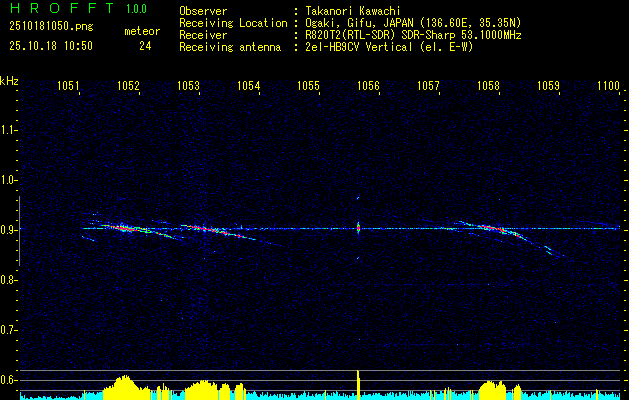Click the receiver text R820T2(RTL-SDR) SDR-Sharp 53.1000MHz
629x400 pixels.
click(x=412, y=35)
